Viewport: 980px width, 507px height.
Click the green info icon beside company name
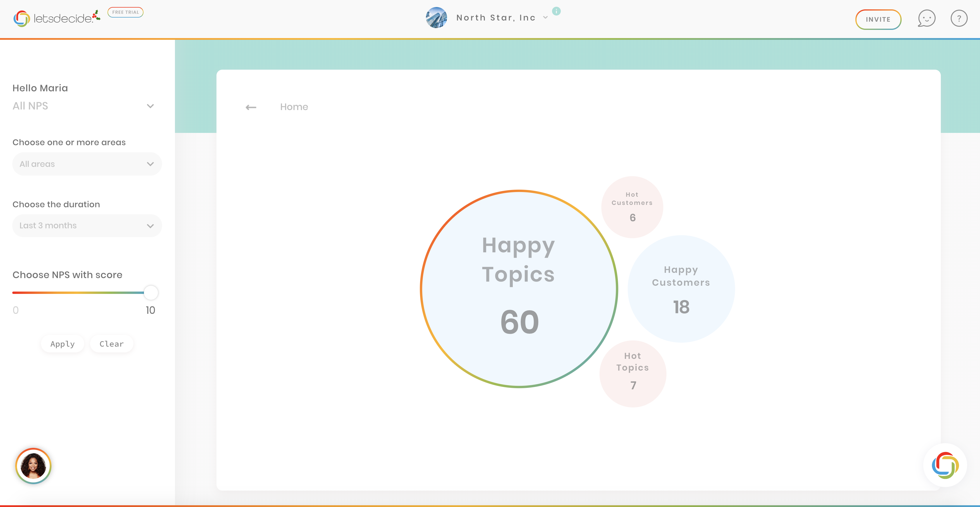tap(556, 11)
